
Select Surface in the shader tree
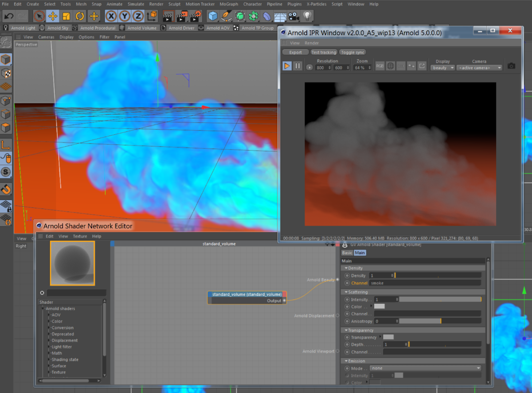59,366
